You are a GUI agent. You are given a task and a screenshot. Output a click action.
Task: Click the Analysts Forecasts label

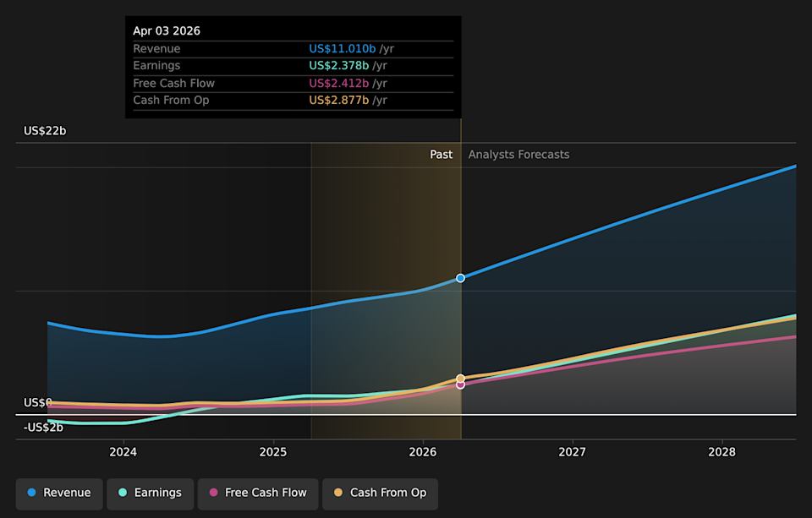518,155
